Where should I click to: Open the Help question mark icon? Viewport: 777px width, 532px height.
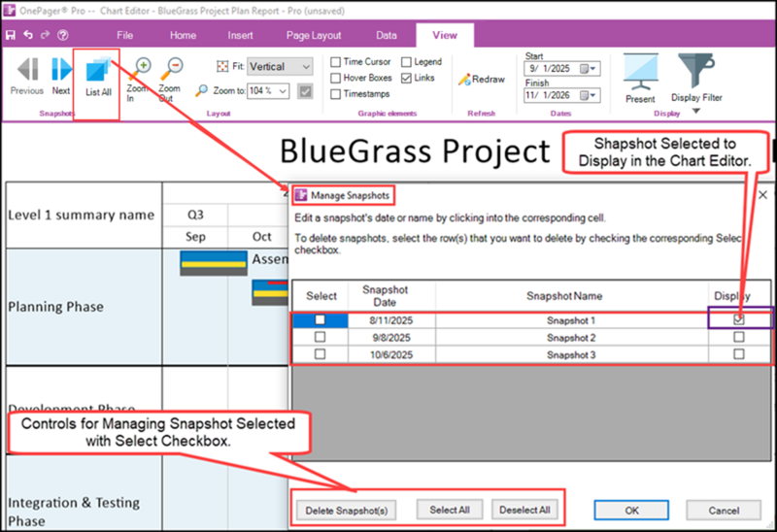63,35
